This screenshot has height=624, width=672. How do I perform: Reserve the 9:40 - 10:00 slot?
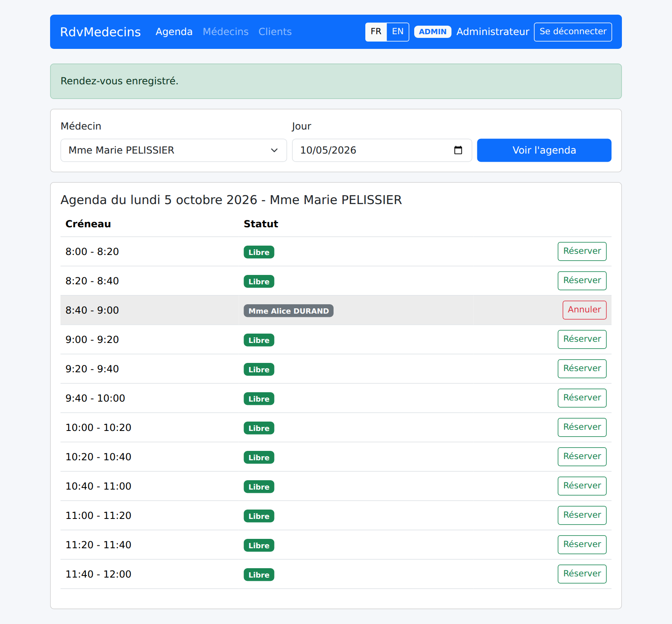point(582,398)
